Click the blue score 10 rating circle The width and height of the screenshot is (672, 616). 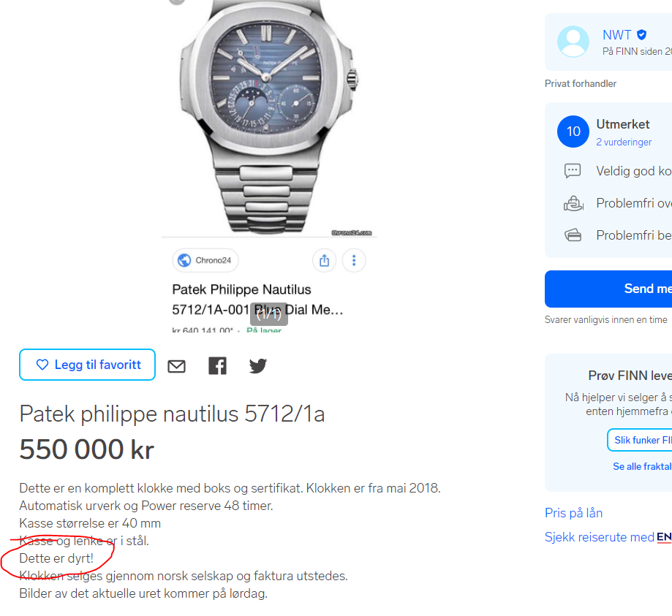pyautogui.click(x=573, y=132)
